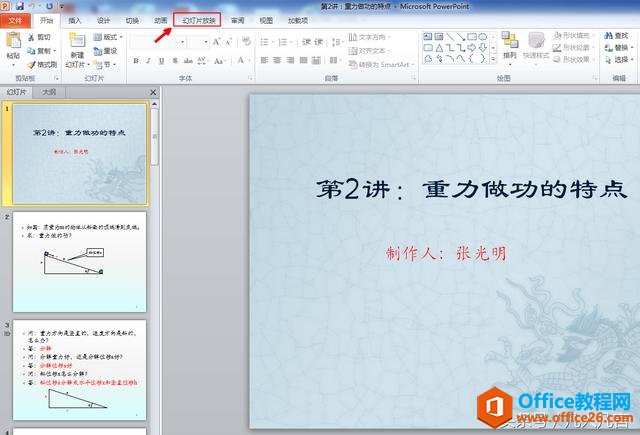Image resolution: width=640 pixels, height=435 pixels.
Task: Click the Paste (粘贴) icon
Action: (13, 42)
